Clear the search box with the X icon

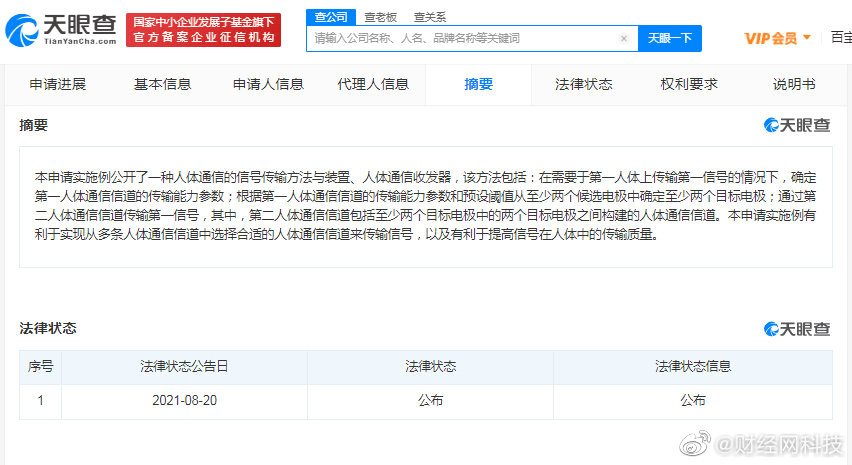point(624,39)
